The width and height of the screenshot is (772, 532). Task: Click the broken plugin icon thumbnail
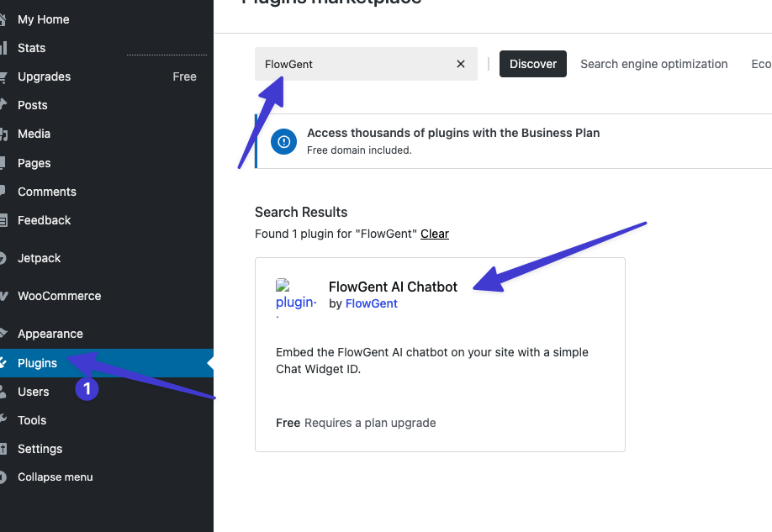coord(296,298)
